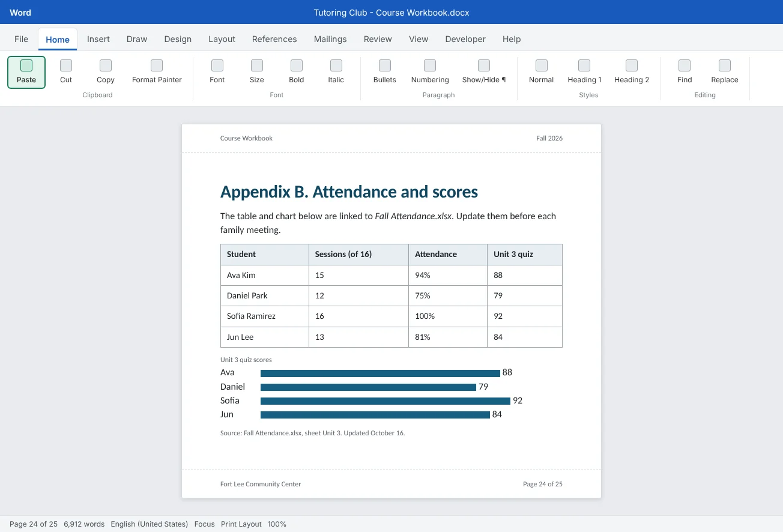Go to the References tab
Image resolution: width=783 pixels, height=532 pixels.
click(274, 39)
